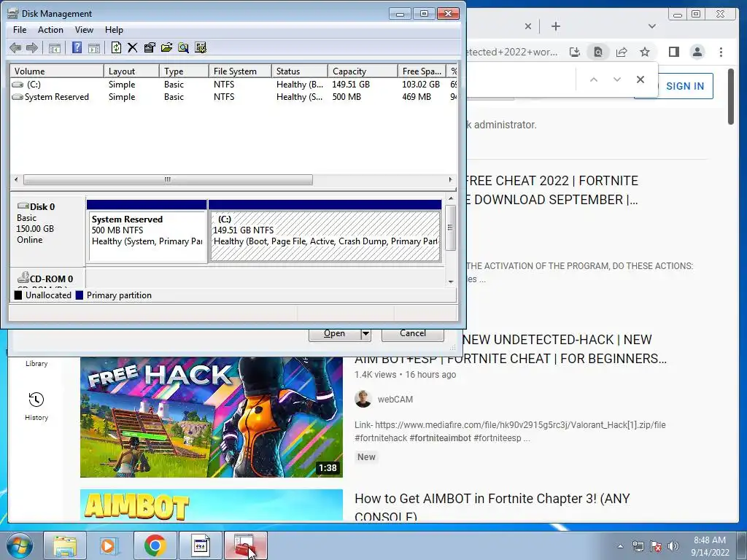Click the Share page icon in Chrome
The height and width of the screenshot is (560, 747).
pyautogui.click(x=622, y=52)
